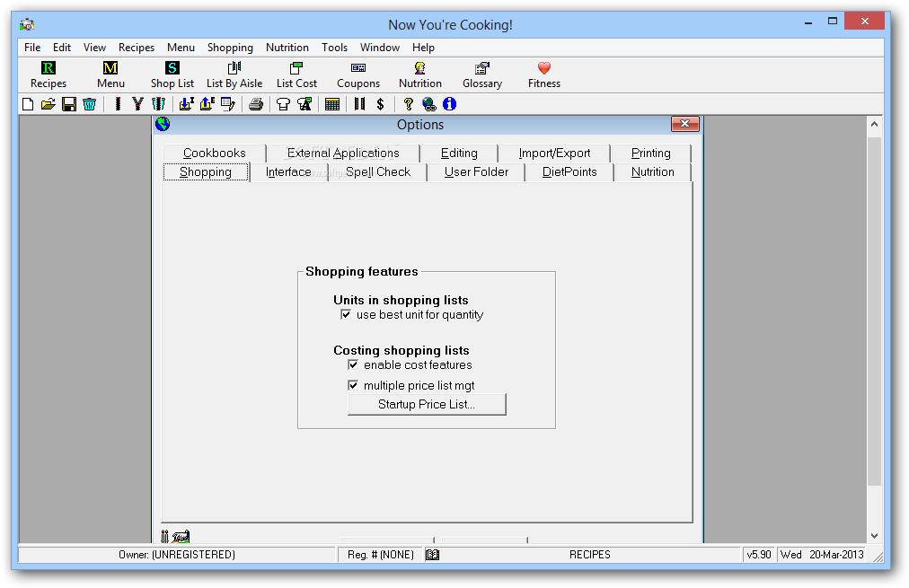
Task: Click the globe web link icon
Action: pyautogui.click(x=429, y=104)
